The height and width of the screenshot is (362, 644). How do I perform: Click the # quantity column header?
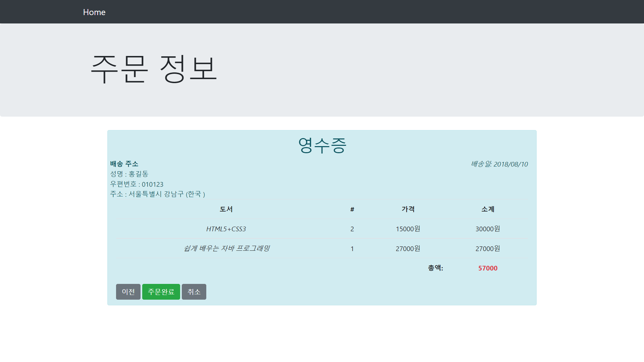pos(352,209)
